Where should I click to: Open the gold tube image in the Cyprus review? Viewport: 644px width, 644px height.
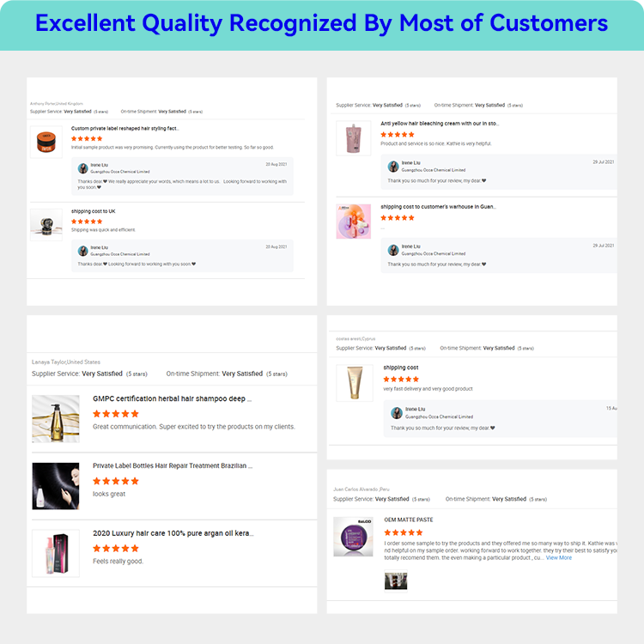pyautogui.click(x=353, y=383)
